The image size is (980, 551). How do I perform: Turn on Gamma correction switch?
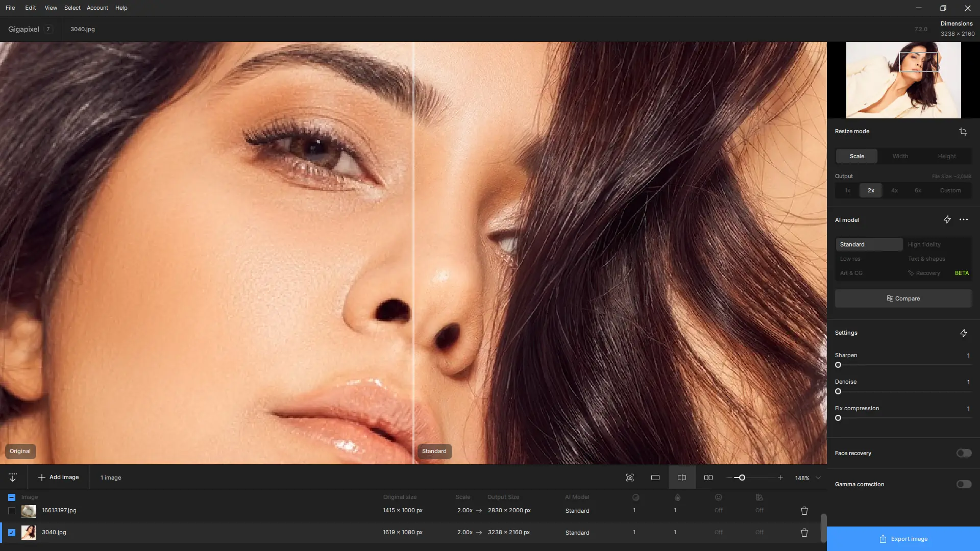(x=964, y=484)
